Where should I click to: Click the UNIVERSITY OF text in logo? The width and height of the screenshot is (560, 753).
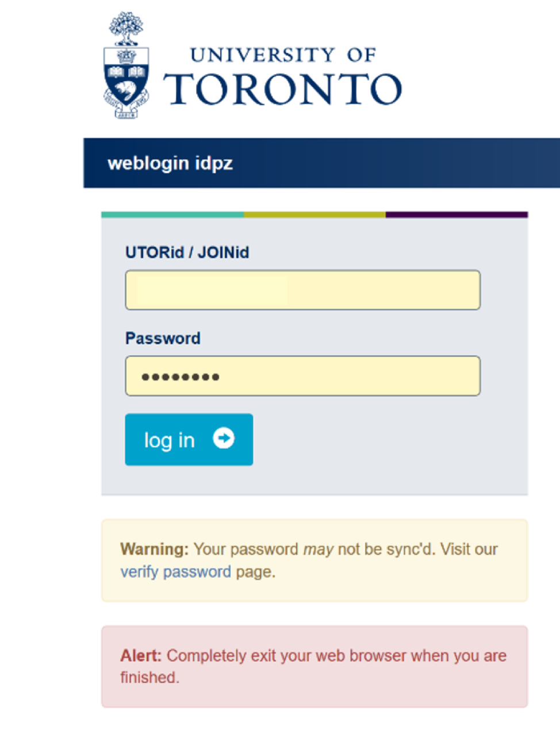click(283, 55)
